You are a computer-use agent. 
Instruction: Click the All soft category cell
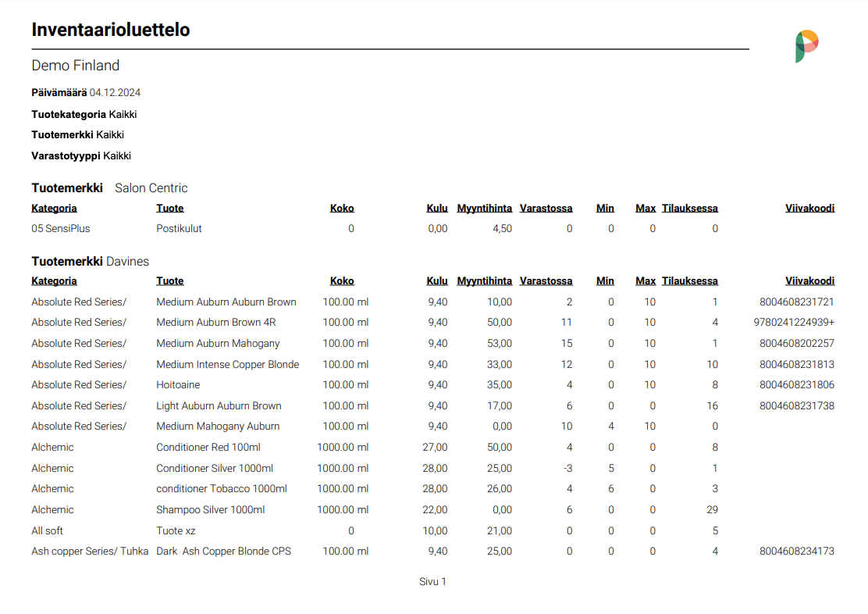47,531
